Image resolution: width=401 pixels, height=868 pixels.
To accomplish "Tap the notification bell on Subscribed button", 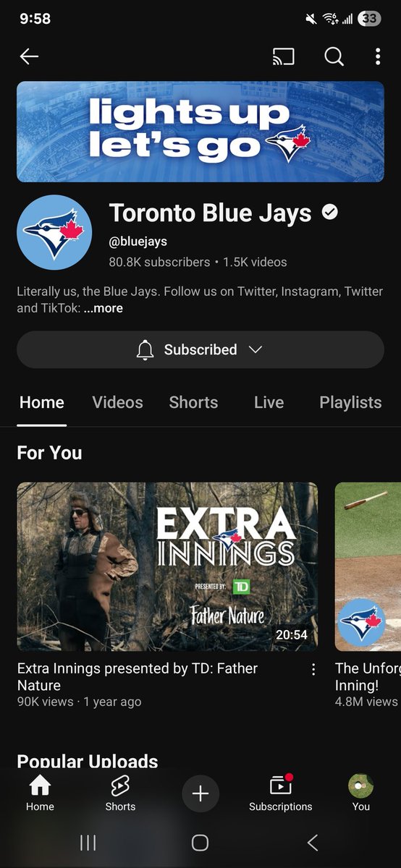I will point(145,350).
